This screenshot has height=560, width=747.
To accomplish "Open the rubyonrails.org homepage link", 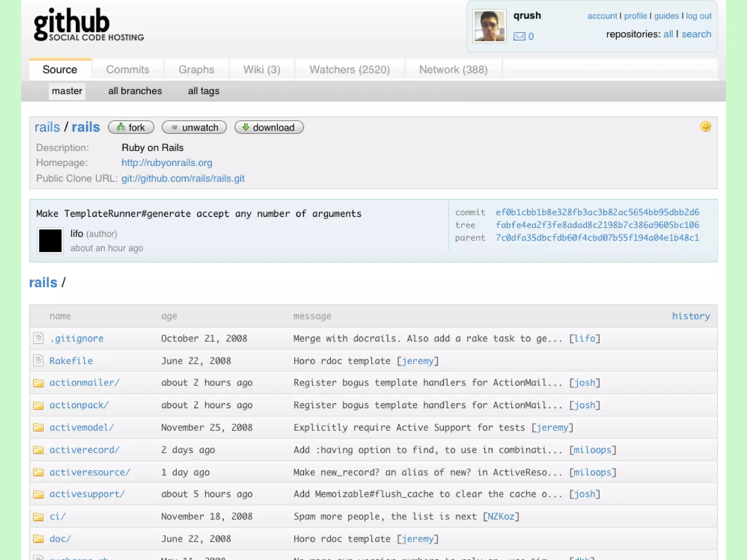I will point(167,163).
